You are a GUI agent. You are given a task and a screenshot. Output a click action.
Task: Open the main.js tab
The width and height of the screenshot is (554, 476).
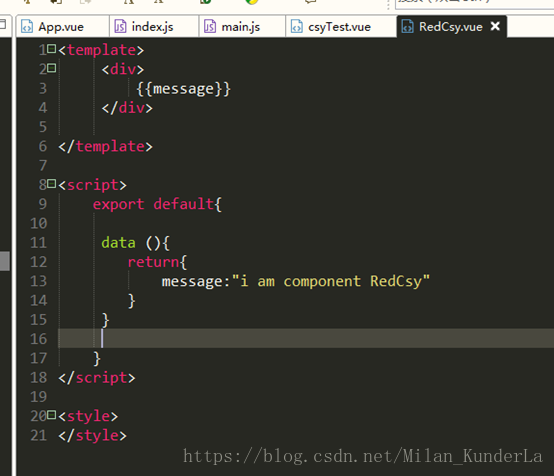click(242, 27)
